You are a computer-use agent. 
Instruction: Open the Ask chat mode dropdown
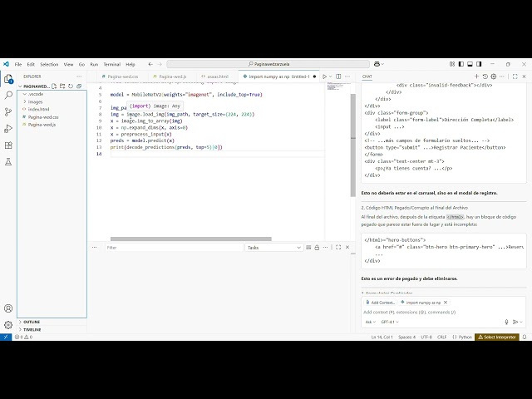tap(370, 322)
